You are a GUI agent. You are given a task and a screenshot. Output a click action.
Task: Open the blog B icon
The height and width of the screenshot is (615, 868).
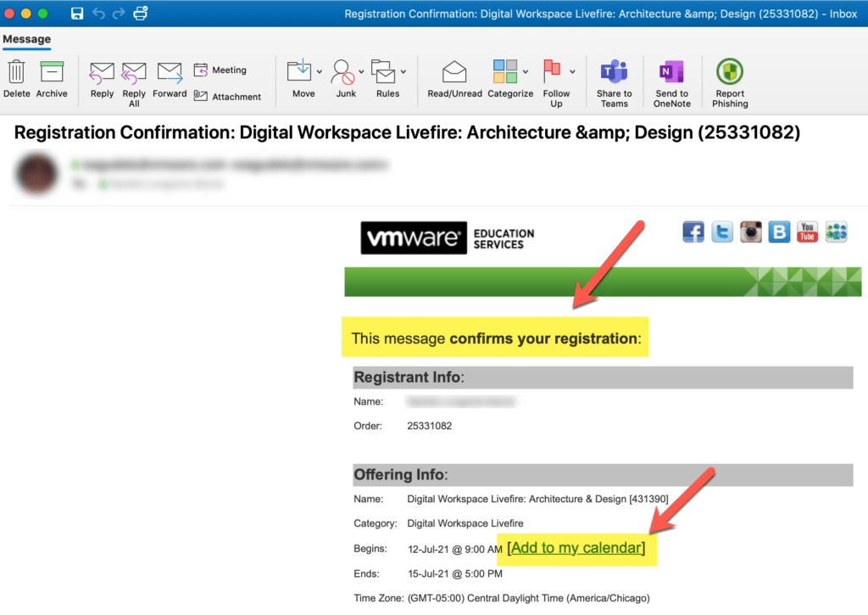(779, 232)
